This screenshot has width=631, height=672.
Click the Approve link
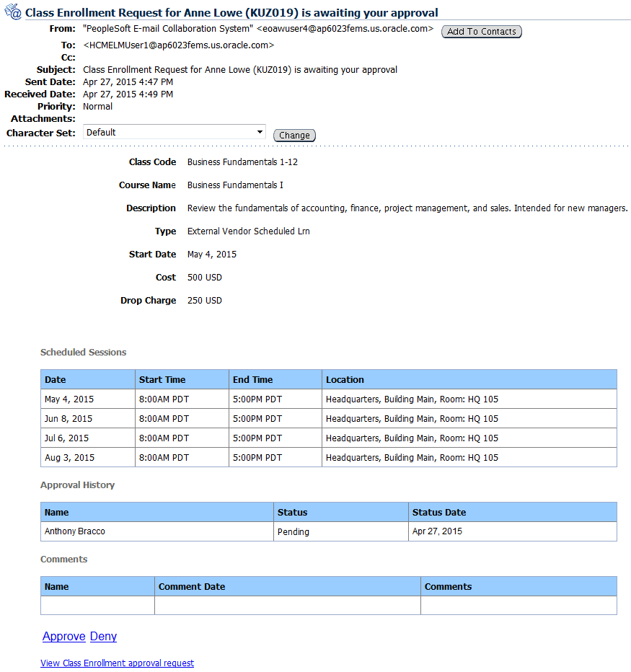[63, 636]
